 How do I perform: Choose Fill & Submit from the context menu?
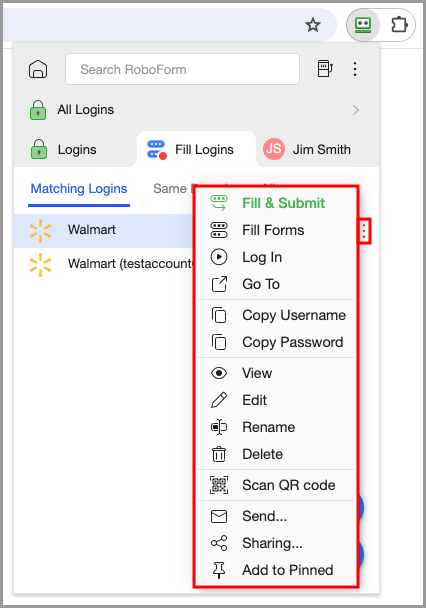(x=276, y=203)
